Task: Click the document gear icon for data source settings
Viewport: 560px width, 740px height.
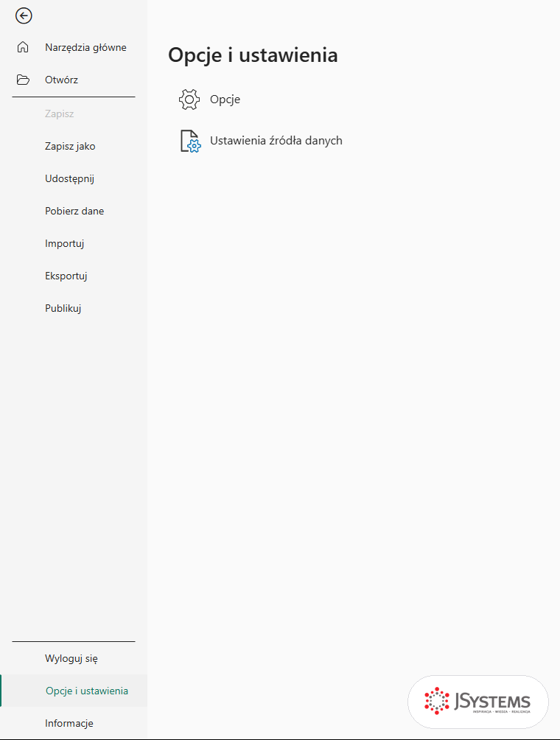Action: pos(191,141)
